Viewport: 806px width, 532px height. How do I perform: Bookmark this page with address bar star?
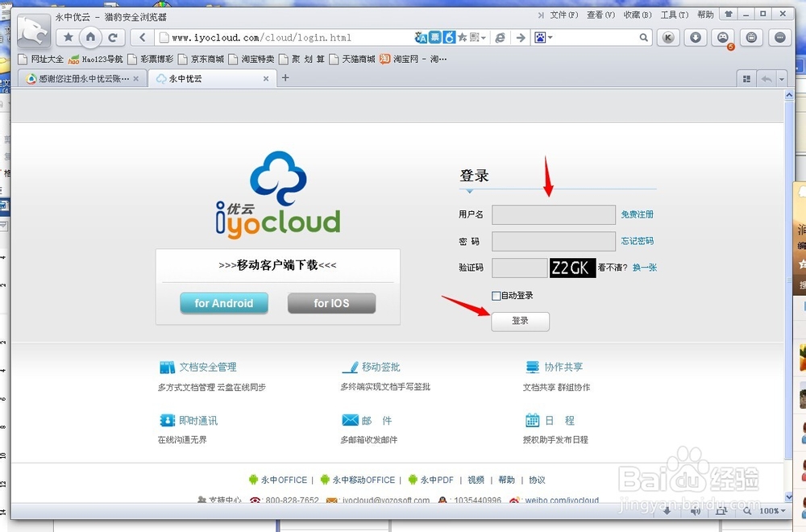(462, 37)
